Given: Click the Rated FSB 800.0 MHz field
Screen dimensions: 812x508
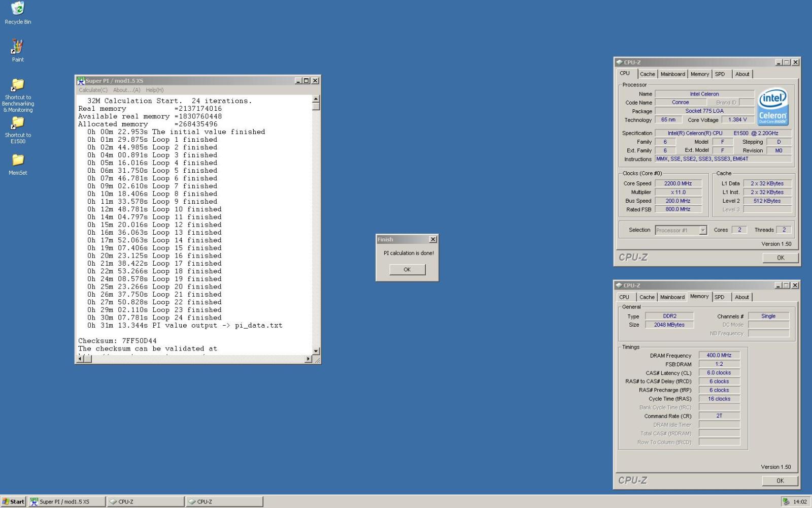Looking at the screenshot, I should click(678, 209).
